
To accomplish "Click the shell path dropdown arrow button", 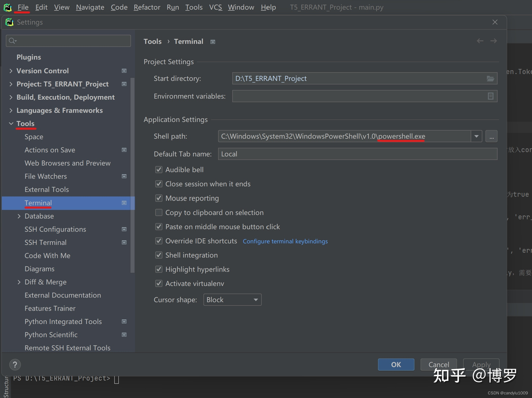I will click(476, 136).
